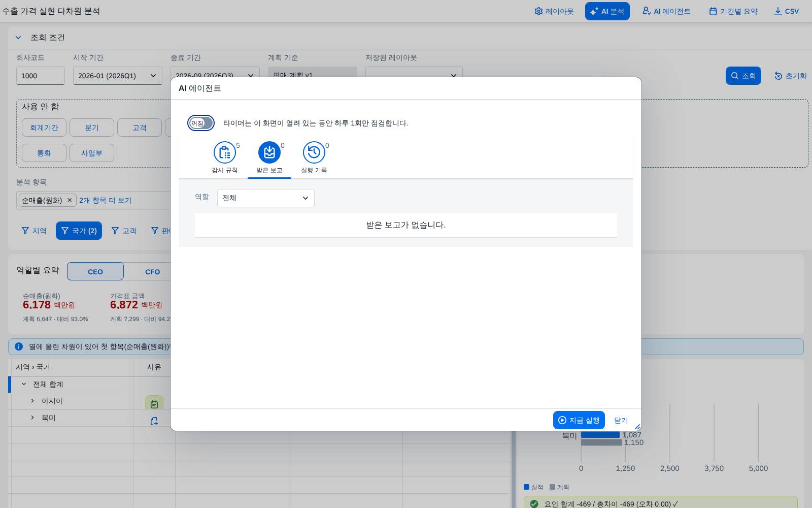This screenshot has height=508, width=812.
Task: Select the 통화 dimension chip
Action: [44, 153]
